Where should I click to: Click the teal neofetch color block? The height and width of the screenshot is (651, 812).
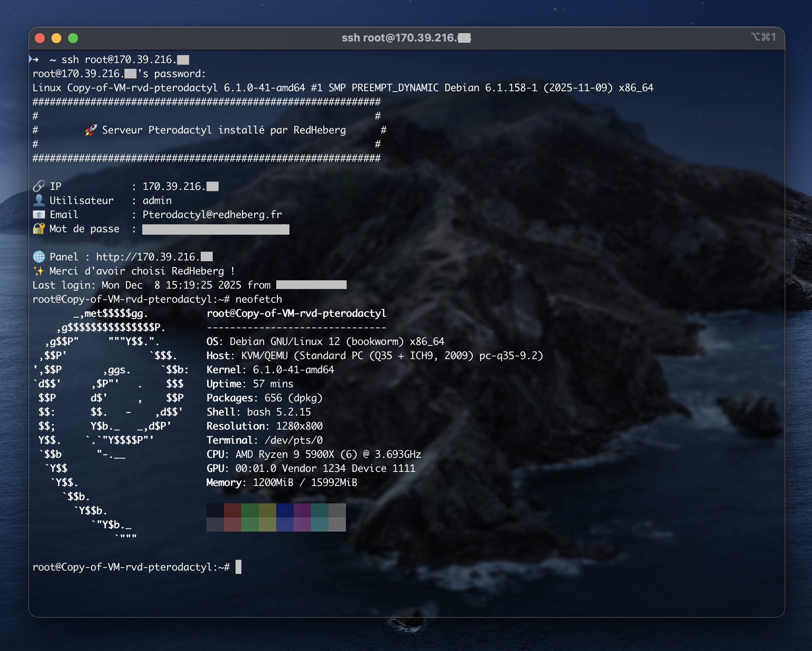pos(319,510)
